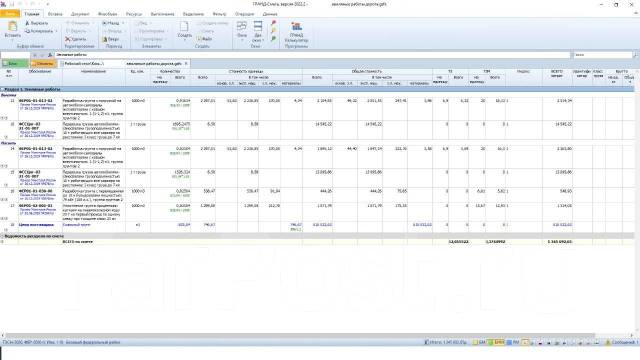Open the Два окна dropdown arrow
640x360 pixels.
[263, 40]
